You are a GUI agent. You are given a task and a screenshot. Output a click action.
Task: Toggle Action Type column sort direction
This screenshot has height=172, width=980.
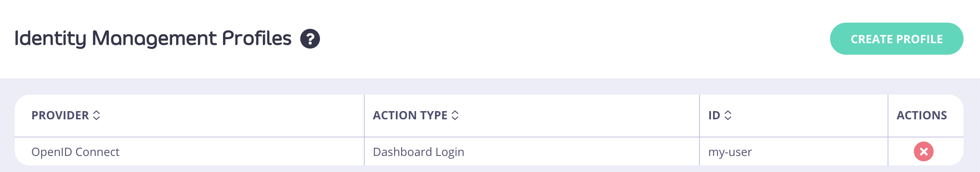tap(455, 115)
